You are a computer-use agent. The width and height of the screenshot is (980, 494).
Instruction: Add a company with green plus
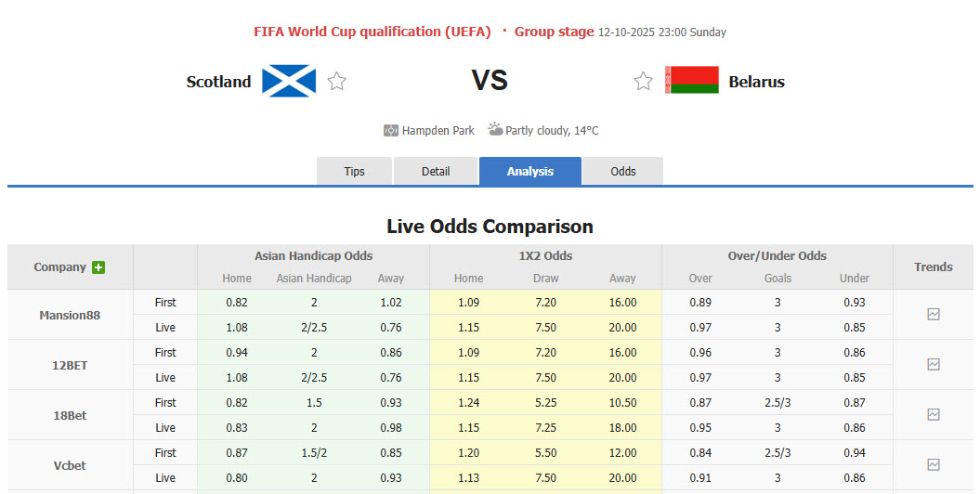[98, 267]
